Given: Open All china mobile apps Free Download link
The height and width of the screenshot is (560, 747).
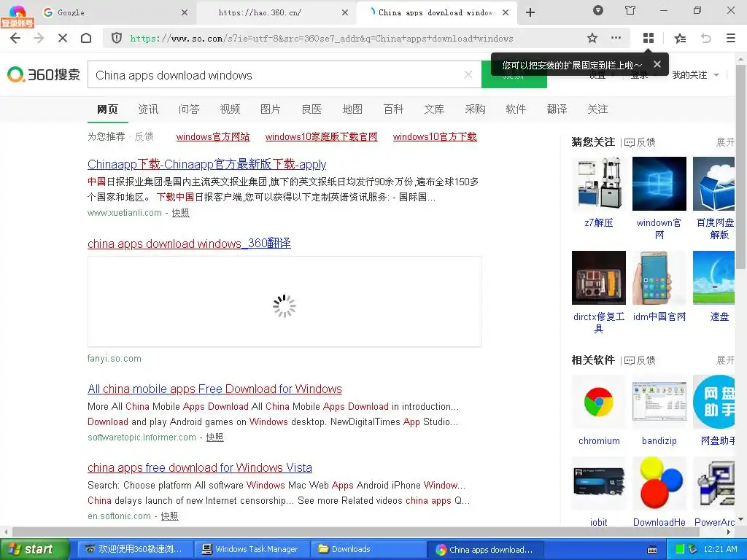Looking at the screenshot, I should tap(215, 389).
